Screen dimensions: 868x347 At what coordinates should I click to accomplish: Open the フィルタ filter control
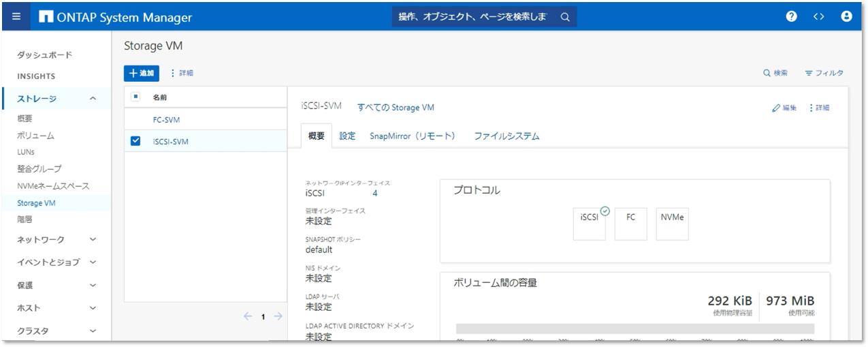click(x=824, y=73)
